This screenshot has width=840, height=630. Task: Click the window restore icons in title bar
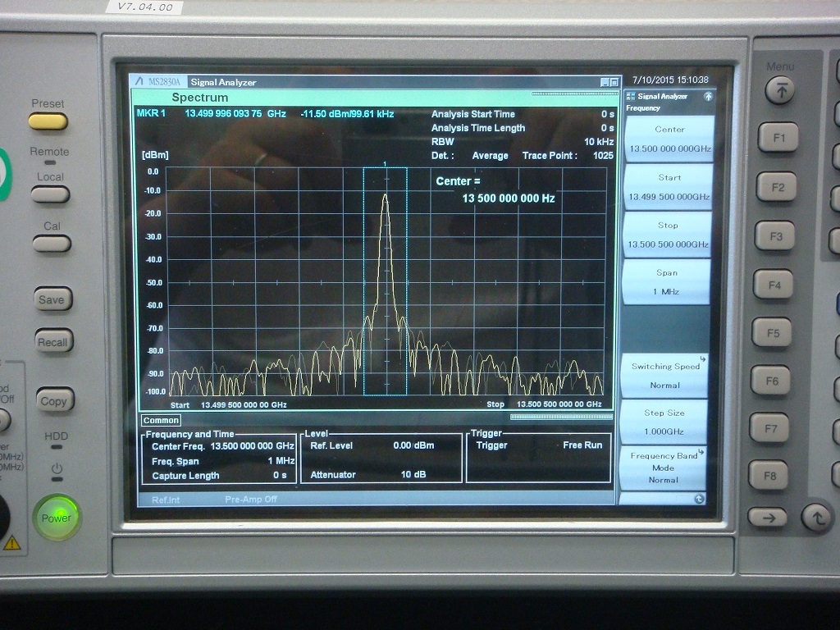pos(609,82)
